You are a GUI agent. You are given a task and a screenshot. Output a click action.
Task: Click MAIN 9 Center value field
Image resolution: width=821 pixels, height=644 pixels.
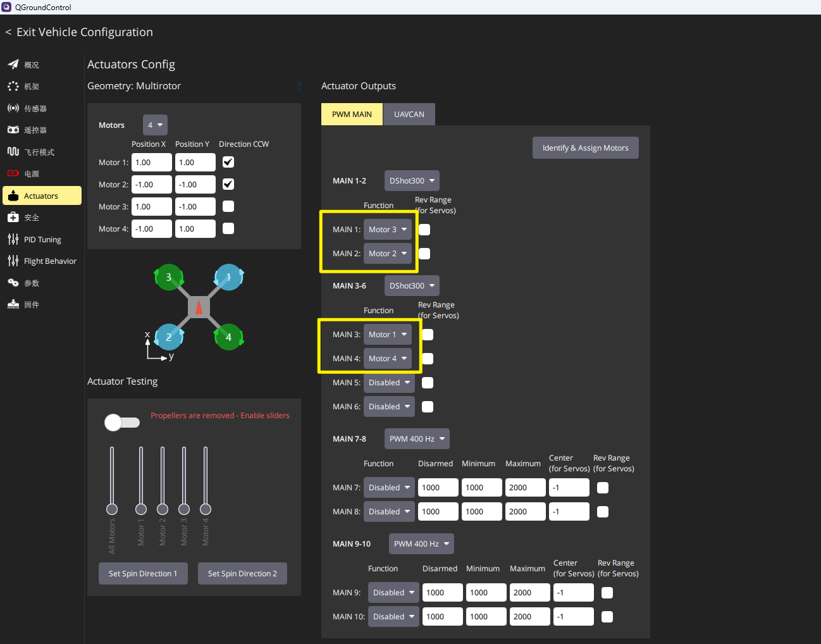(574, 593)
